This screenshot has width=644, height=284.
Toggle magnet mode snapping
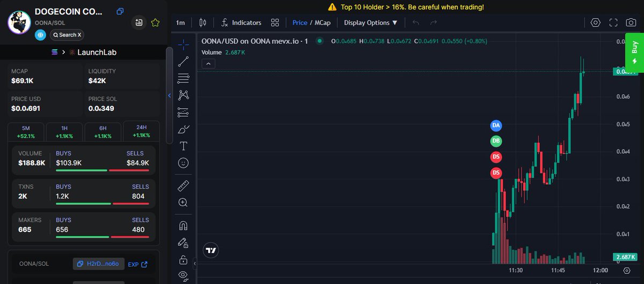[x=184, y=226]
